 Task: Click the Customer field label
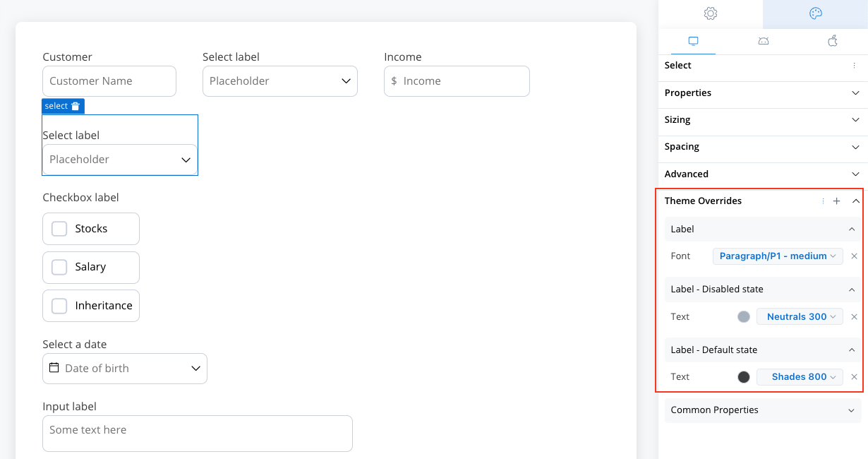coord(67,57)
